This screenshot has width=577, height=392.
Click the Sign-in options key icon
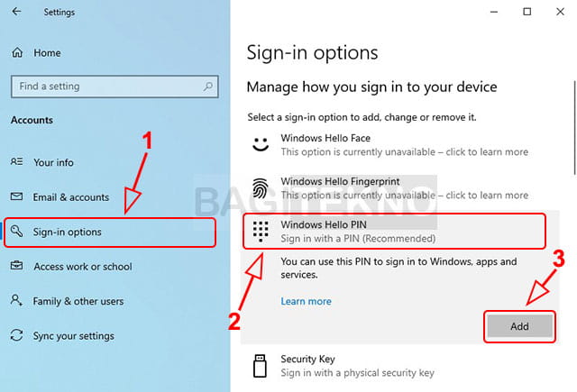pyautogui.click(x=16, y=232)
